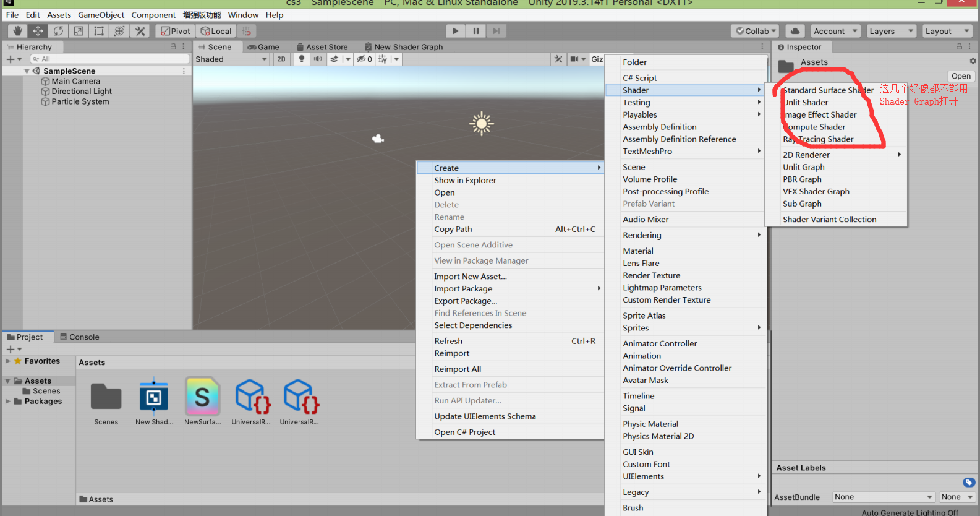Screen dimensions: 980x516
Task: Open Collab dropdown
Action: point(756,31)
